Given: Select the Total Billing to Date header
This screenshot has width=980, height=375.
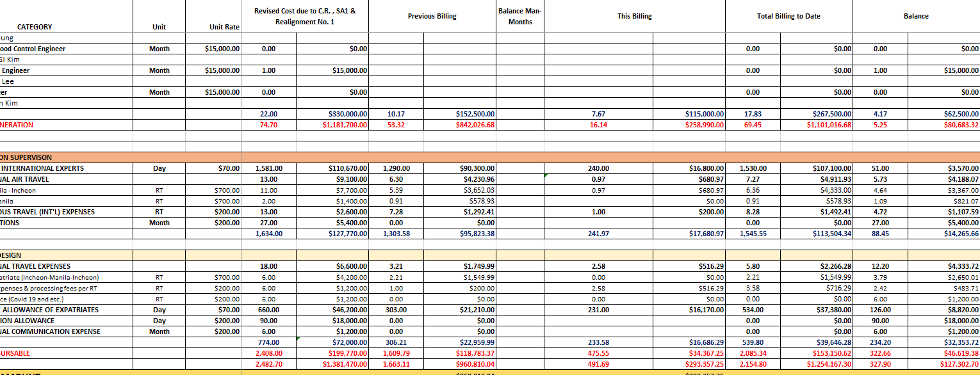Looking at the screenshot, I should (788, 16).
